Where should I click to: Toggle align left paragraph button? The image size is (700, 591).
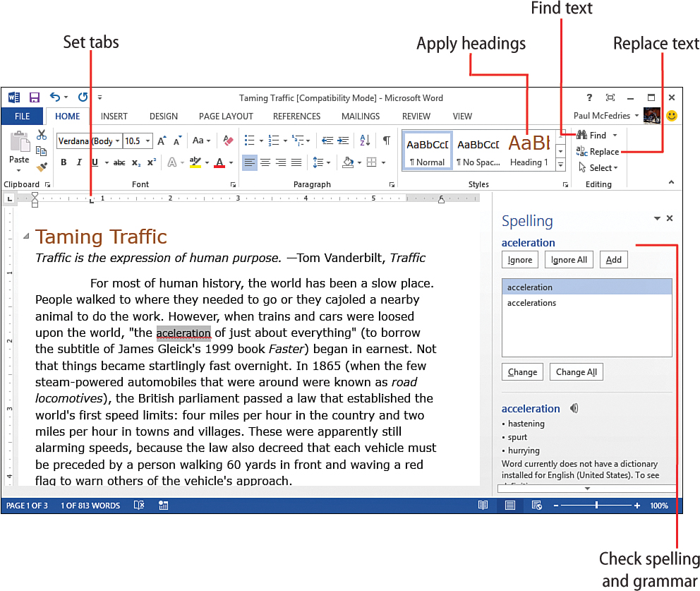coord(250,162)
